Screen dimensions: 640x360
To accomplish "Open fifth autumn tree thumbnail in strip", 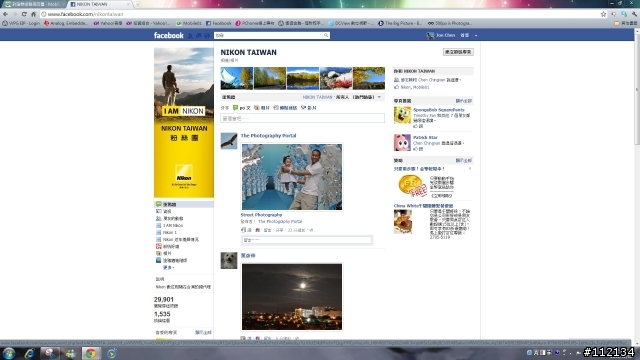I will [369, 78].
